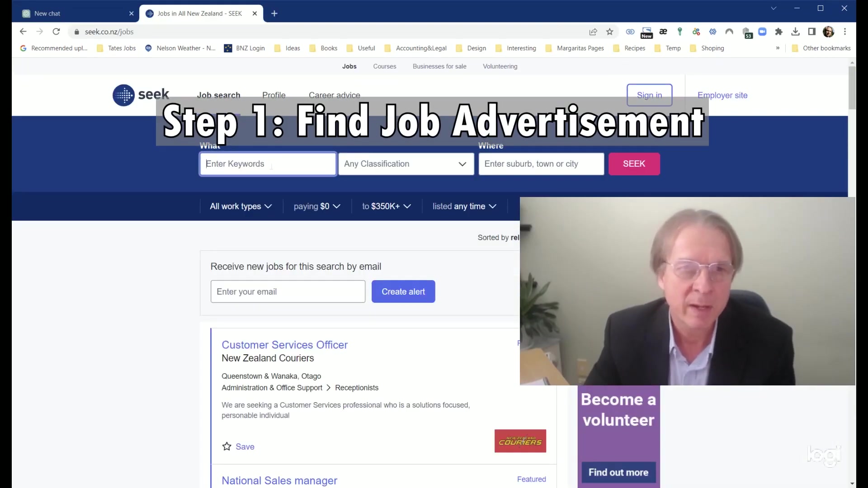Screen dimensions: 868x488
Task: Click the Sign in button
Action: [x=649, y=95]
